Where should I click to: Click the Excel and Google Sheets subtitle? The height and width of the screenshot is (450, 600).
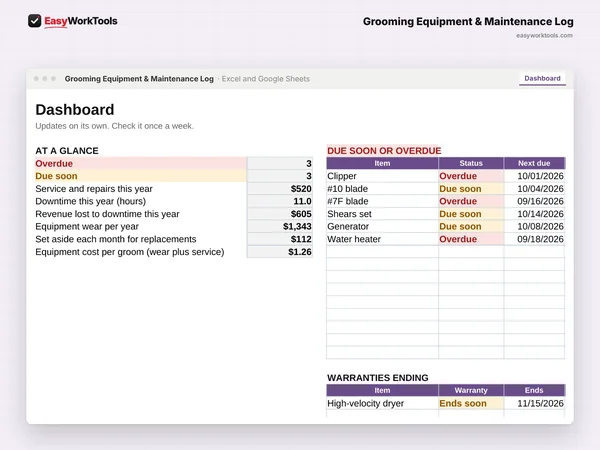pos(266,79)
